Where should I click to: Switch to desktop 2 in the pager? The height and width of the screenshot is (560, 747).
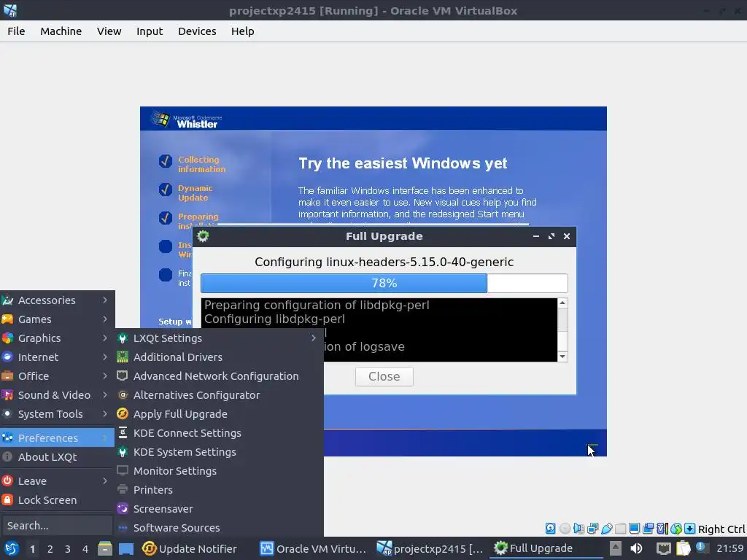(x=50, y=549)
